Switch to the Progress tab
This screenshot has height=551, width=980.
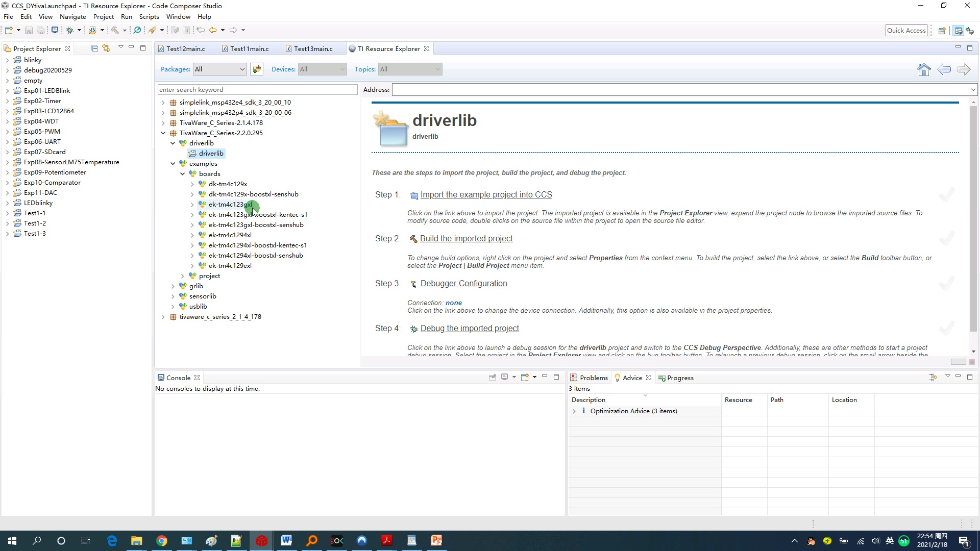point(676,378)
